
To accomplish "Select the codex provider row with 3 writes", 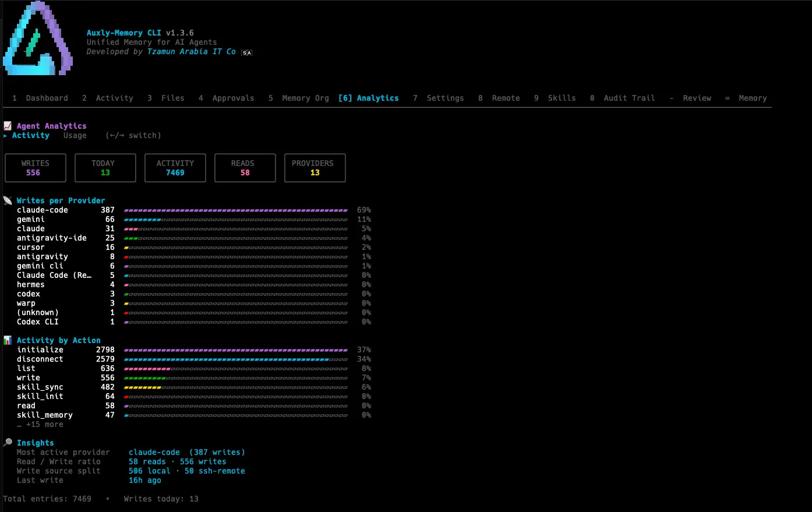I will [194, 294].
